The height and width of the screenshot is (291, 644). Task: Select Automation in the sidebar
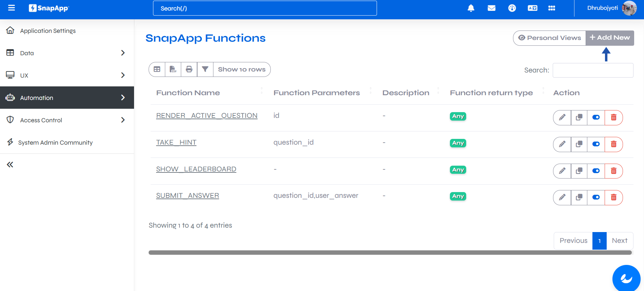click(67, 98)
